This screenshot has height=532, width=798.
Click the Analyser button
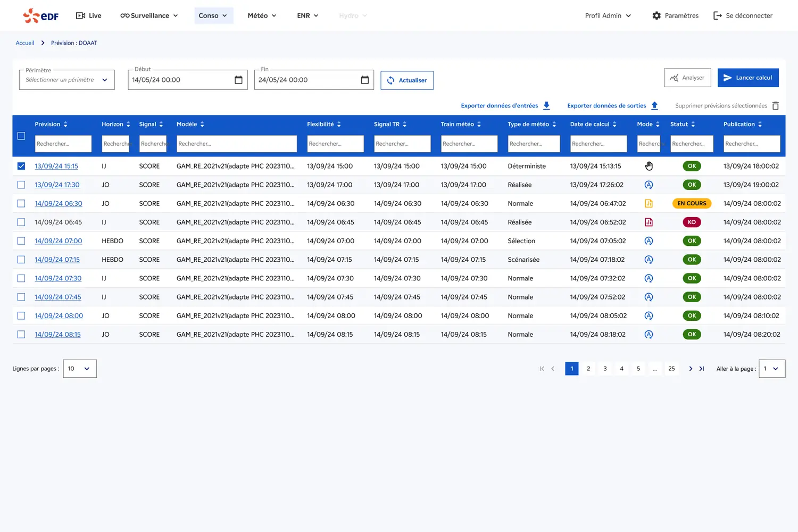[688, 78]
